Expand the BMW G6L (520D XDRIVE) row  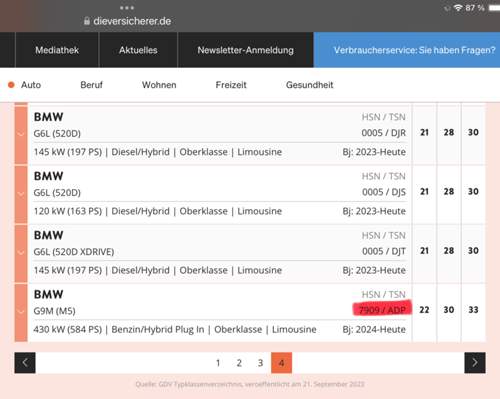[21, 253]
